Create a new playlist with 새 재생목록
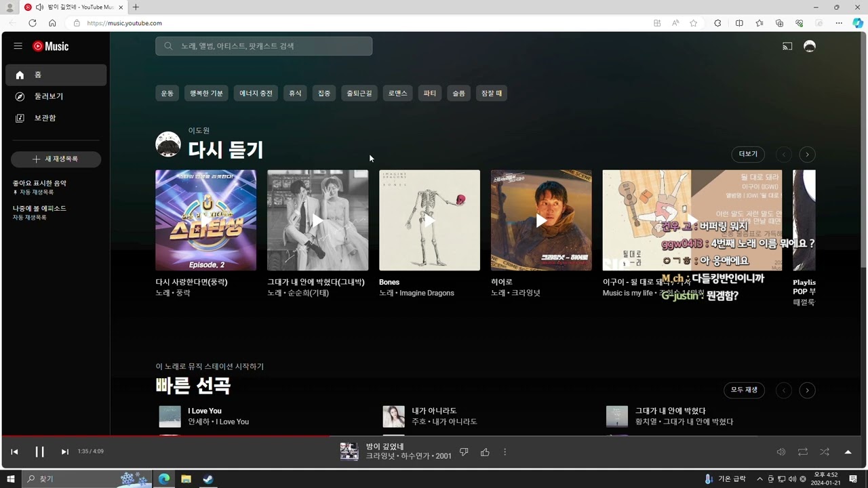The image size is (868, 488). tap(56, 159)
